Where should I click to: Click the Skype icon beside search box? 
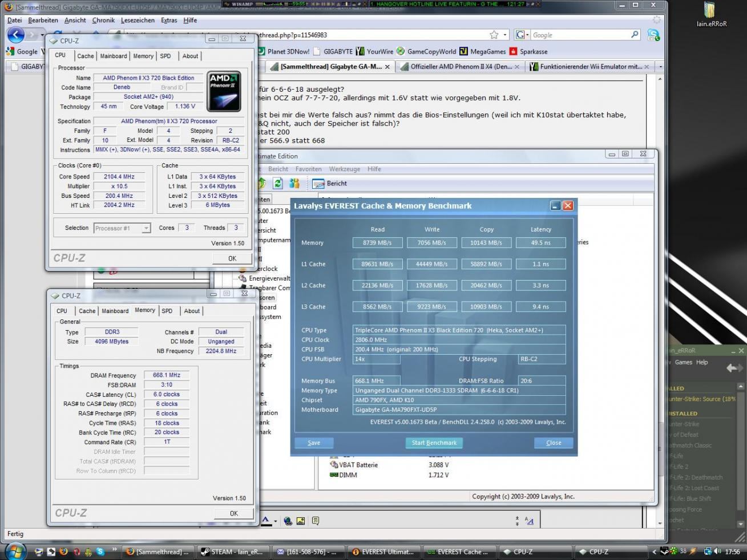point(653,35)
